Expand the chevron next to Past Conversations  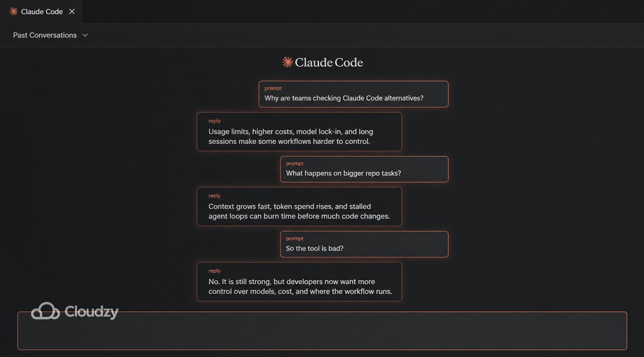pyautogui.click(x=85, y=35)
